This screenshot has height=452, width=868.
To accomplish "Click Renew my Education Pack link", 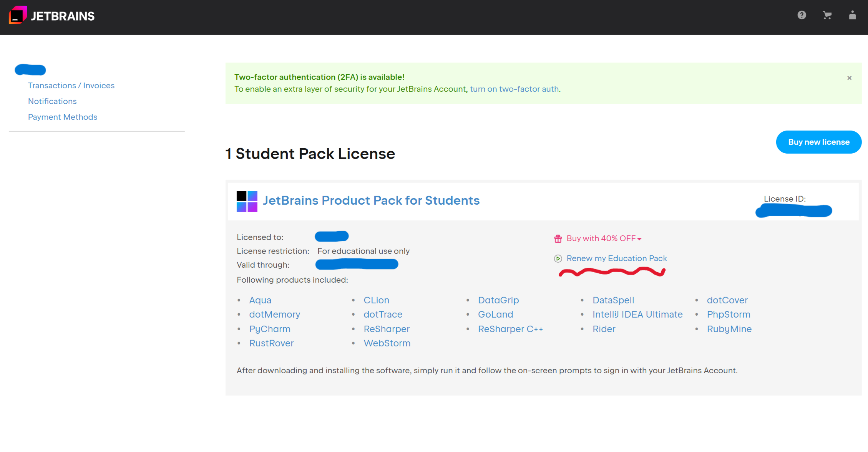I will (x=616, y=258).
